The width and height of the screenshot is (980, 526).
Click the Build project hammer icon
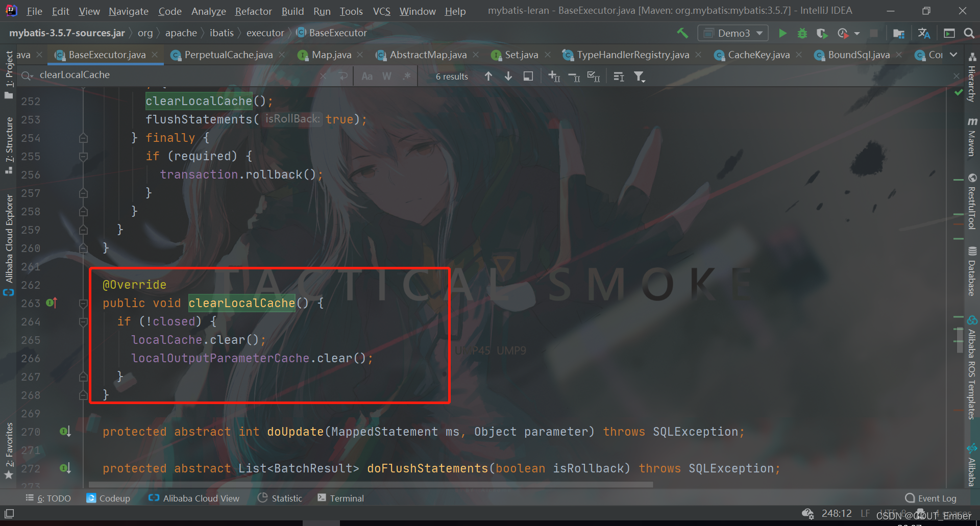click(x=682, y=33)
